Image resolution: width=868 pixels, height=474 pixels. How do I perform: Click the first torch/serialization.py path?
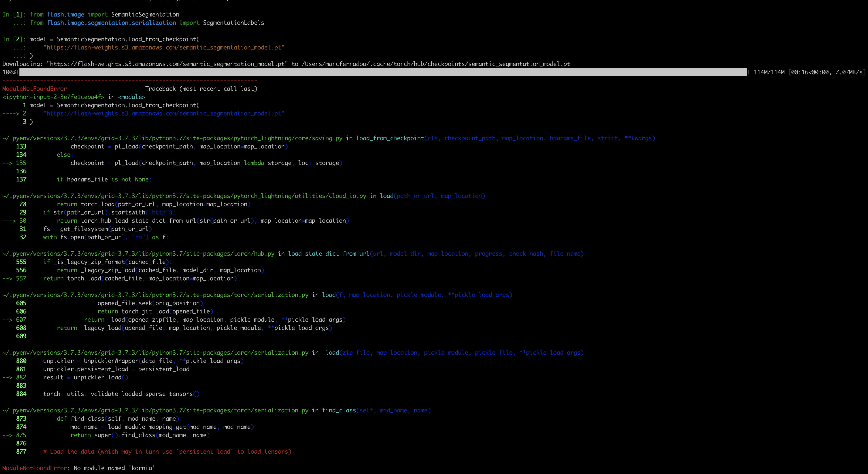[x=155, y=294]
